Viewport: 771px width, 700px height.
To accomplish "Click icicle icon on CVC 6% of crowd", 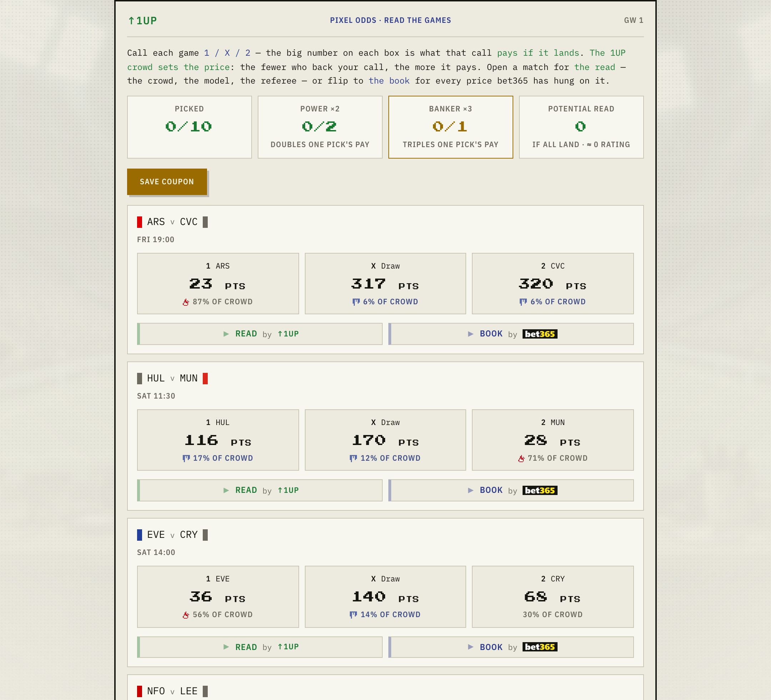I will pos(523,302).
